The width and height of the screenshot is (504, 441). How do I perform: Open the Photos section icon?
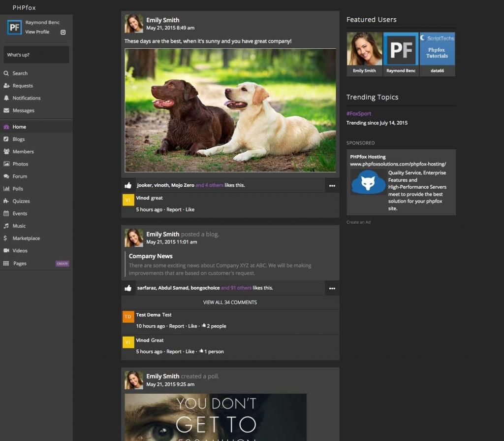click(7, 164)
